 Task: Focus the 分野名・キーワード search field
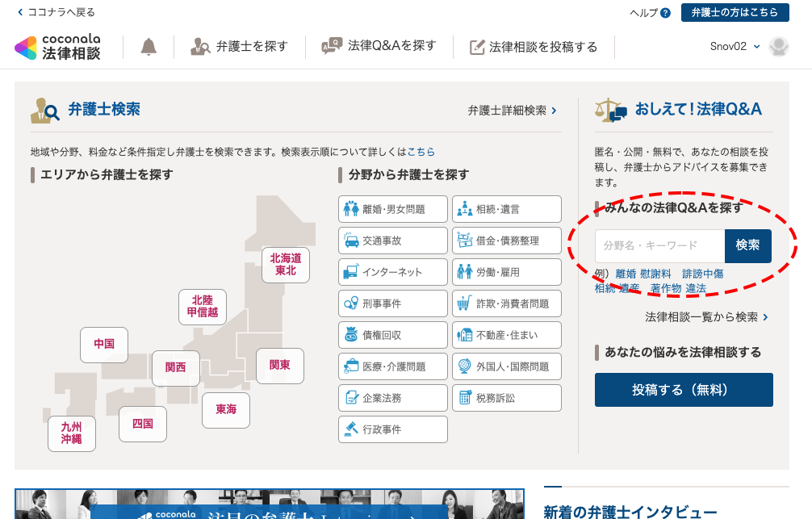[659, 246]
